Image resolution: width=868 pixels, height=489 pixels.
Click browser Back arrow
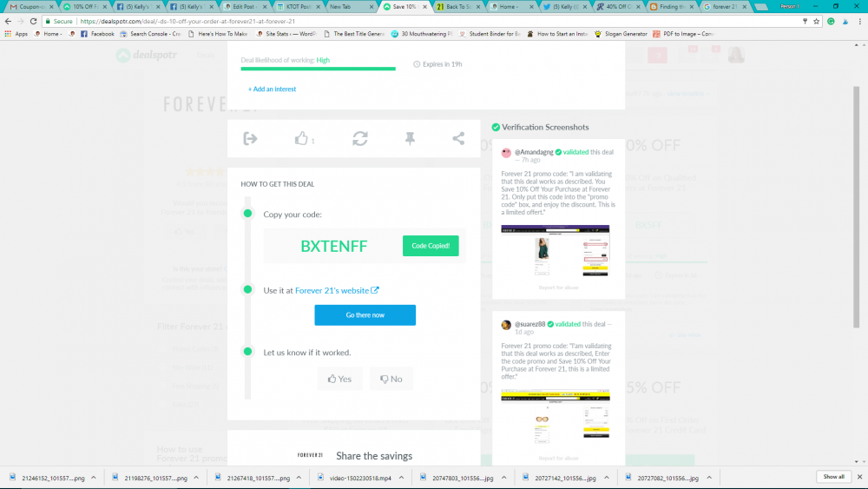(x=8, y=21)
